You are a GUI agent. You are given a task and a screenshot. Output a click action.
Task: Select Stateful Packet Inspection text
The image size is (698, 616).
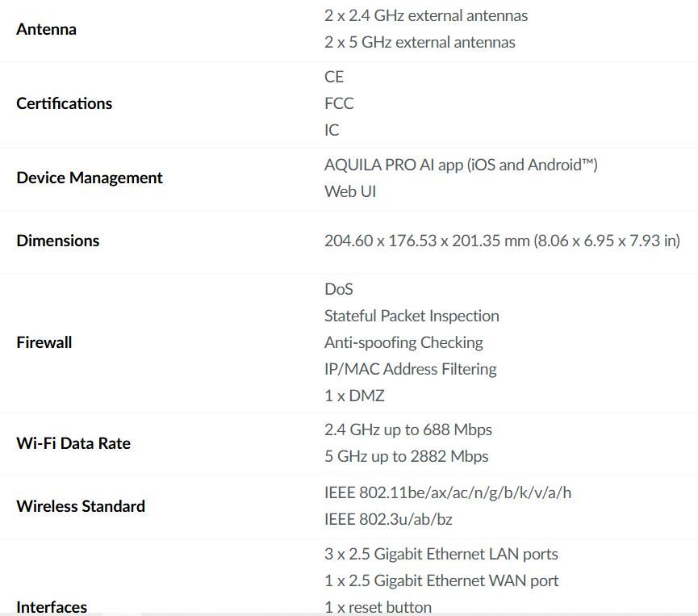pos(412,316)
